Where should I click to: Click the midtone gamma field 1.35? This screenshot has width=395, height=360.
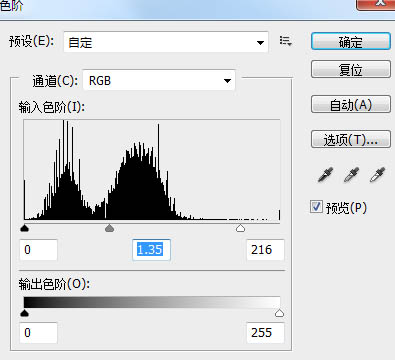click(151, 250)
